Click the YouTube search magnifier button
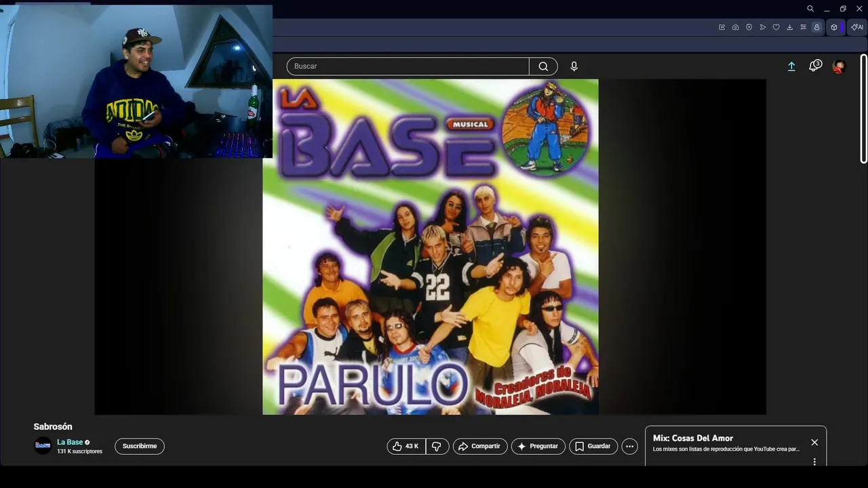The height and width of the screenshot is (488, 868). tap(543, 66)
